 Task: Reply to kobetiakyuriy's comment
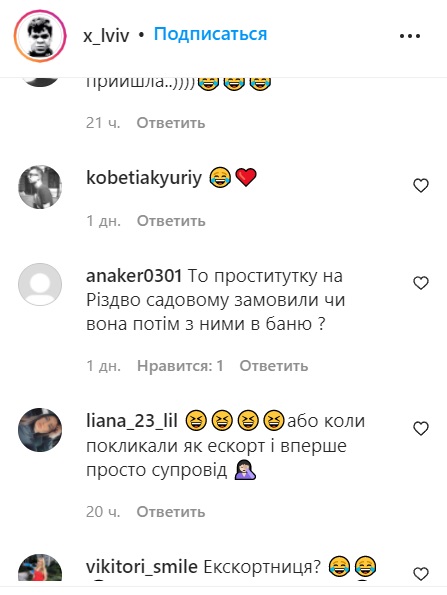[x=171, y=220]
